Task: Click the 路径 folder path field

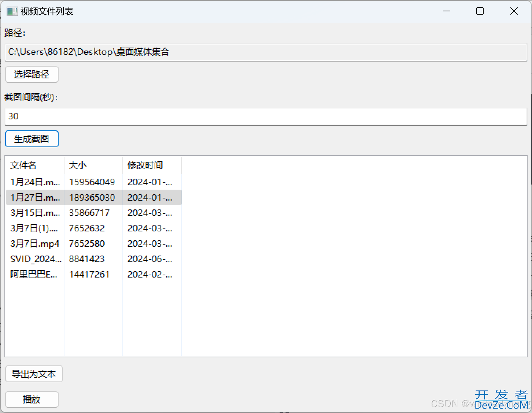Action: pos(266,52)
